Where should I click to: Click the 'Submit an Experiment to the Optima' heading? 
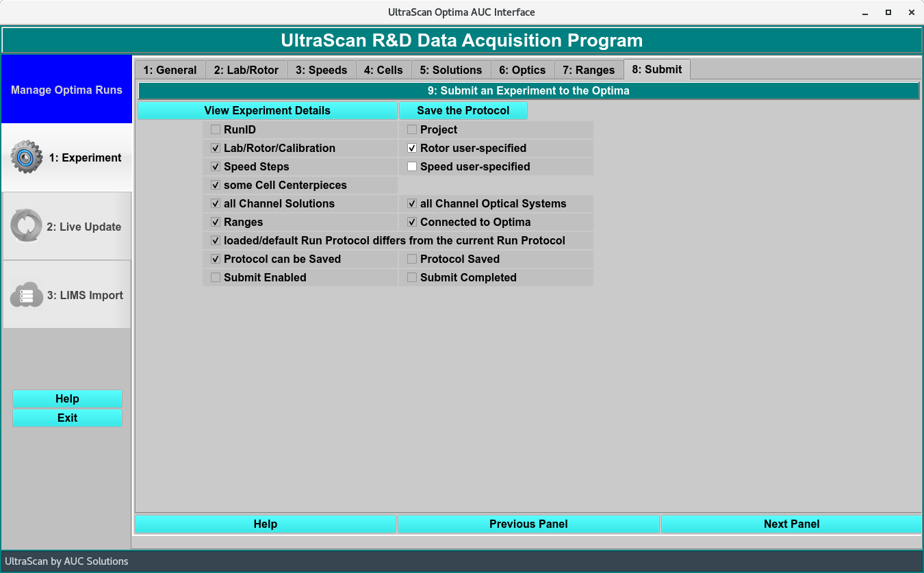(x=528, y=90)
